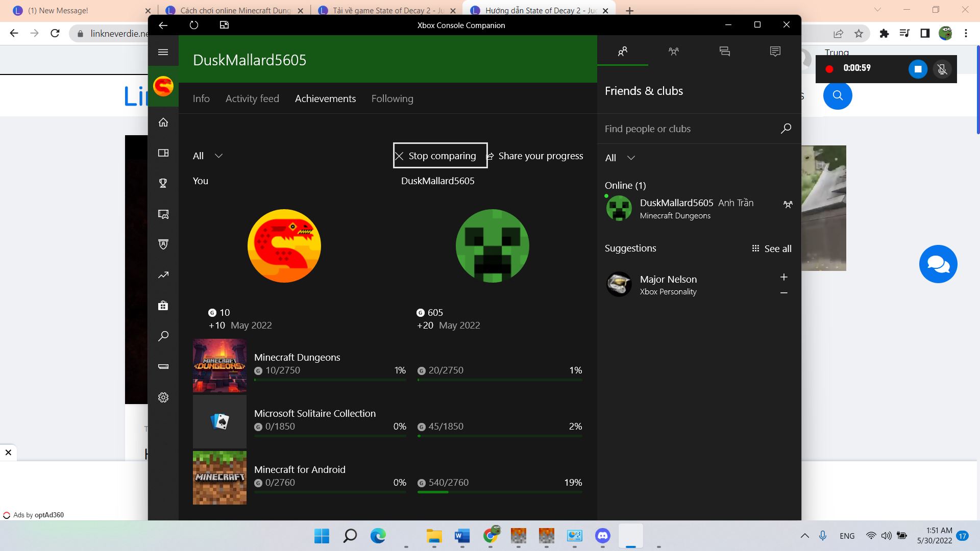The image size is (980, 551).
Task: Click Stop comparing button
Action: coord(440,156)
